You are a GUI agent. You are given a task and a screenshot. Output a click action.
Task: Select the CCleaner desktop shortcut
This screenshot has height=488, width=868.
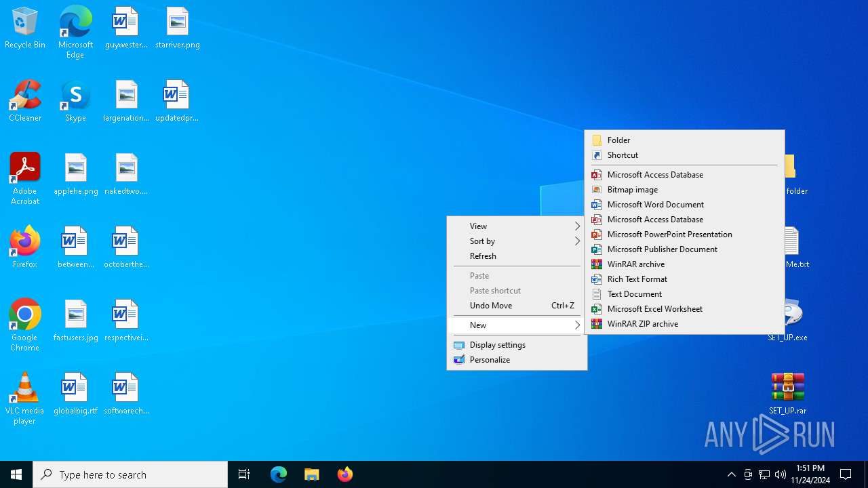point(25,102)
